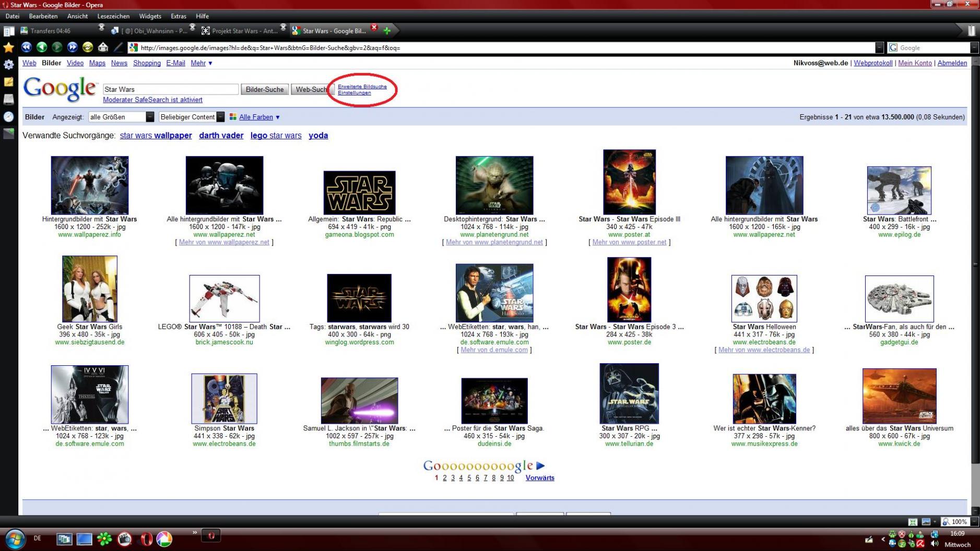Image resolution: width=980 pixels, height=551 pixels.
Task: Open the Ansicht menu
Action: 77,16
